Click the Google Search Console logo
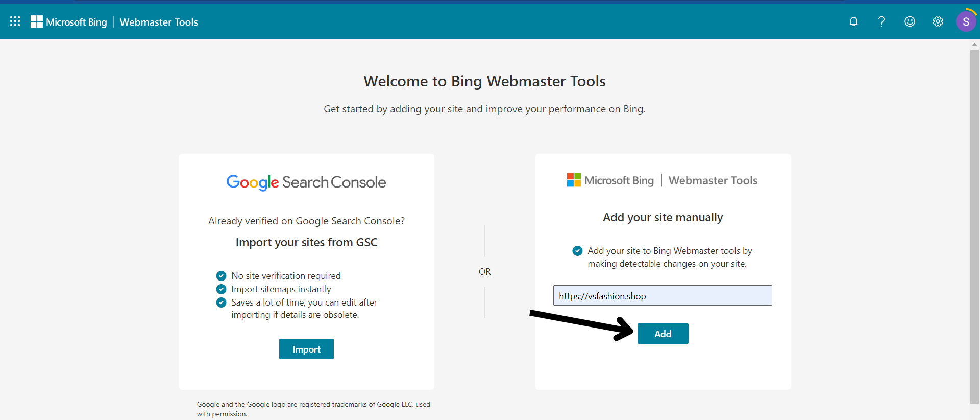This screenshot has height=420, width=980. [x=306, y=182]
